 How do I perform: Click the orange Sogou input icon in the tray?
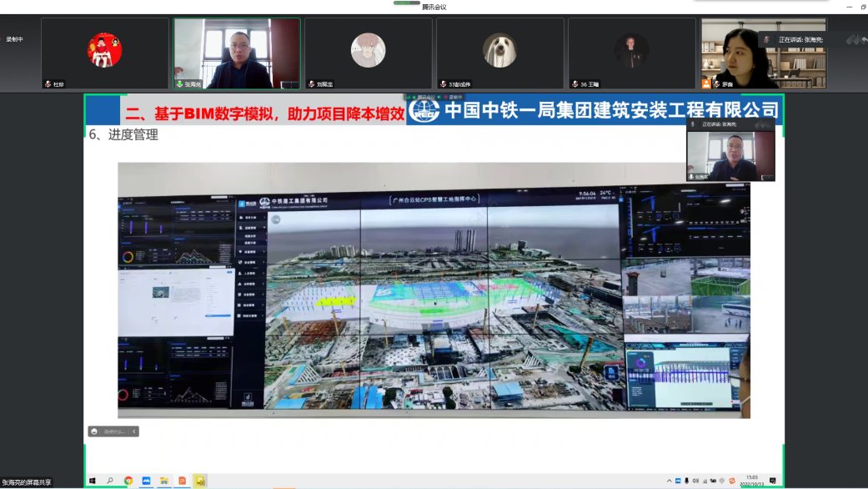coord(732,481)
